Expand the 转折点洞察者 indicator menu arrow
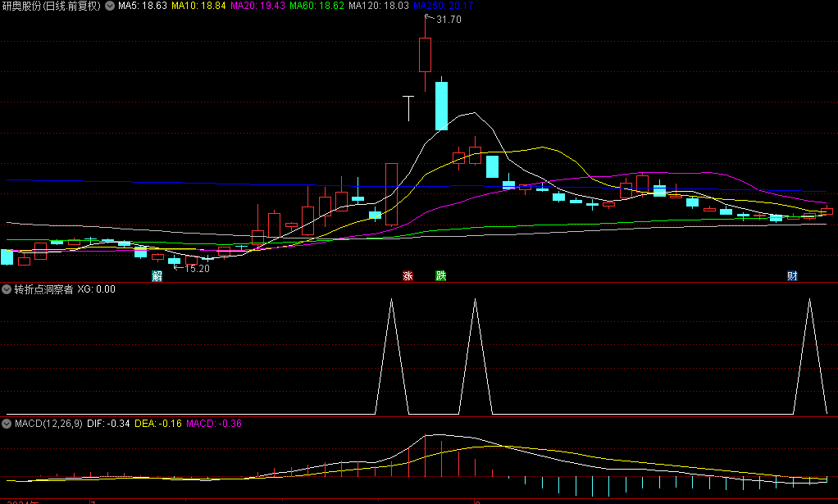 point(6,289)
